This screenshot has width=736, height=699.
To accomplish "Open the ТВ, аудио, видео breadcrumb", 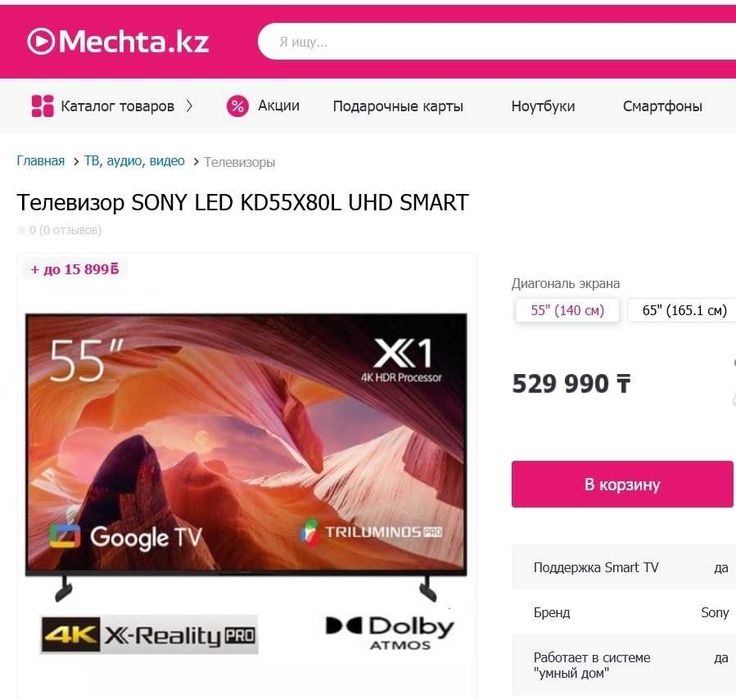I will (x=134, y=161).
